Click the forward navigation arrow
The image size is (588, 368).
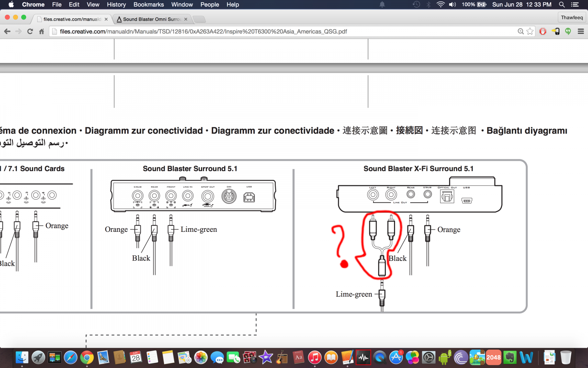[x=18, y=31]
